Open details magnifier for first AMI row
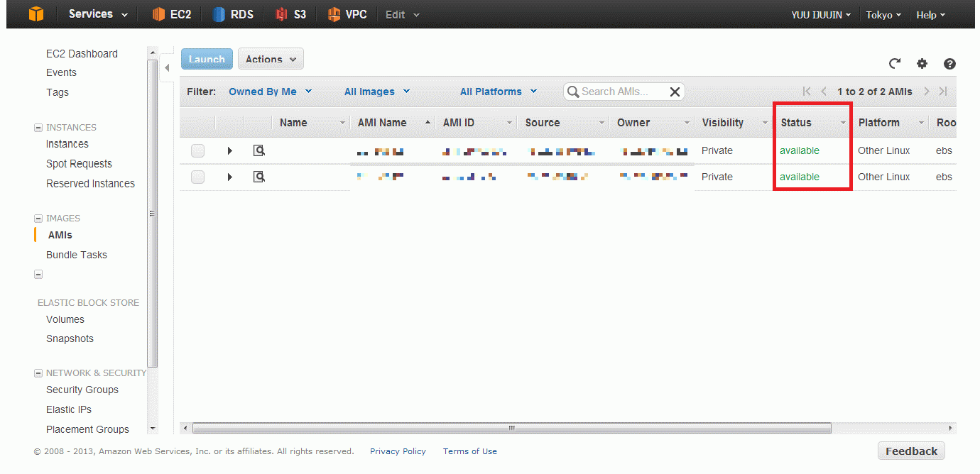 259,150
